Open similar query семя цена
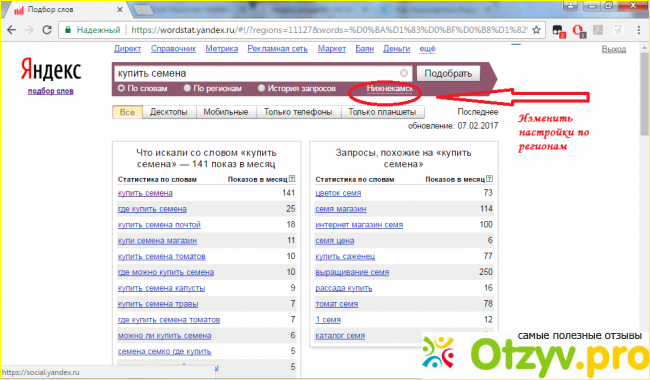Screen dimensions: 650x380 click(x=335, y=240)
